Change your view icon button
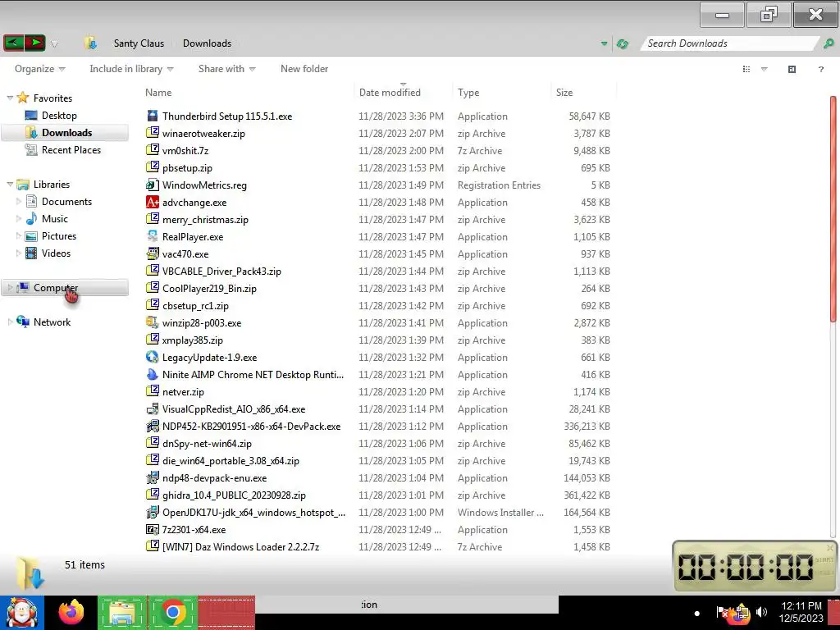Image resolution: width=840 pixels, height=630 pixels. click(746, 69)
